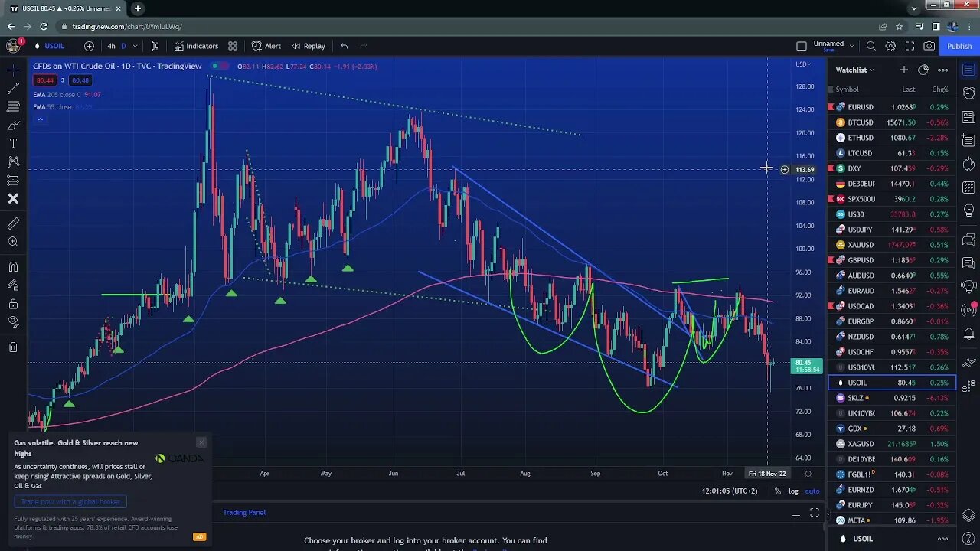Open the chart layout selector square

click(x=802, y=46)
